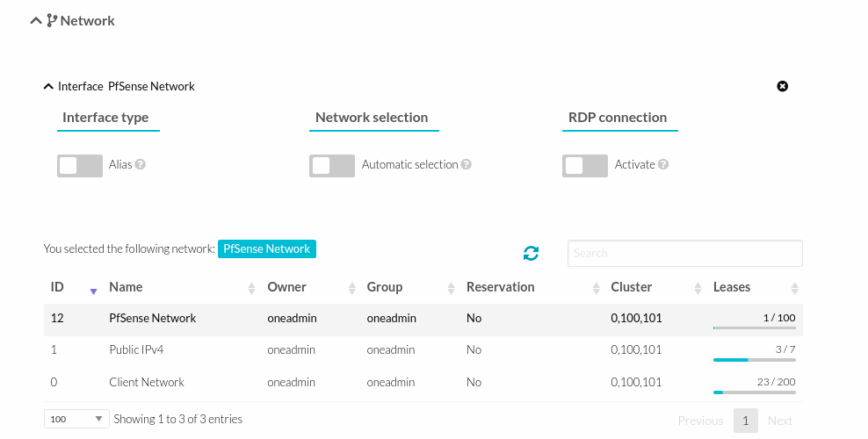Click the Alias help question mark icon
Screen dimensions: 868x439
pyautogui.click(x=141, y=165)
